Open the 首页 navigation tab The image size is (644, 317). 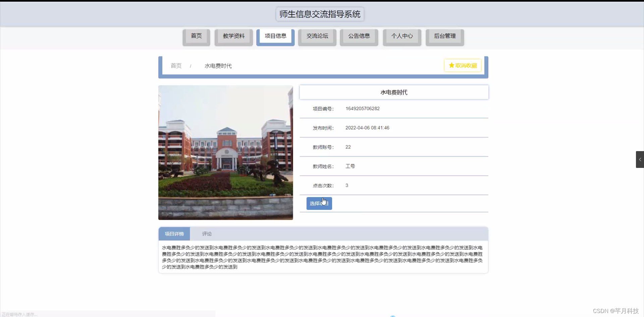(196, 36)
